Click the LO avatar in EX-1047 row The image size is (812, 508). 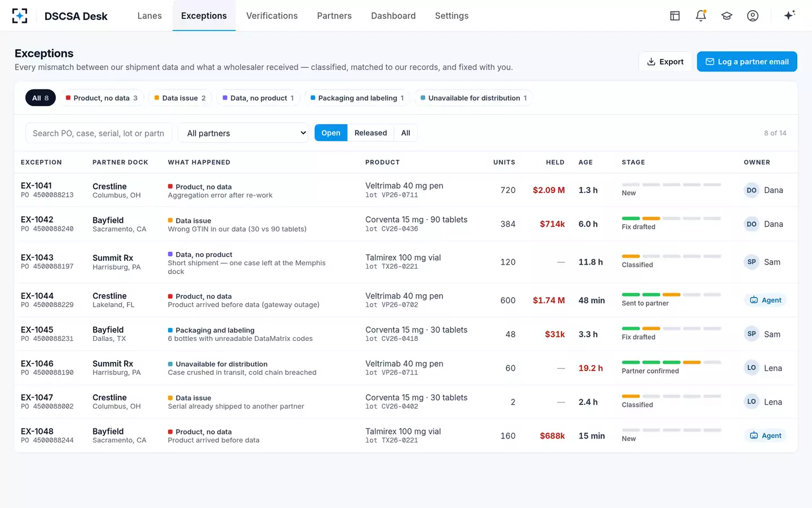pos(752,402)
